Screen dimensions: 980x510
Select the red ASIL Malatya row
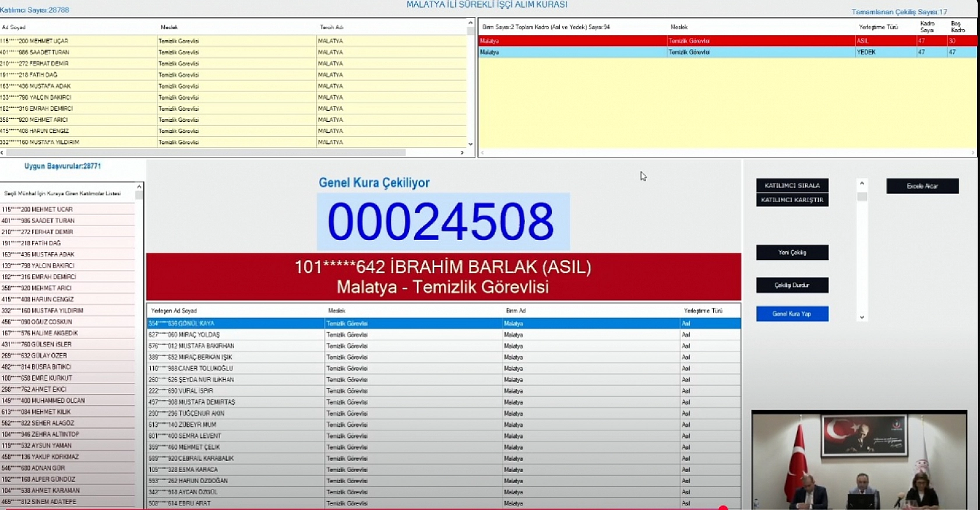(x=727, y=41)
